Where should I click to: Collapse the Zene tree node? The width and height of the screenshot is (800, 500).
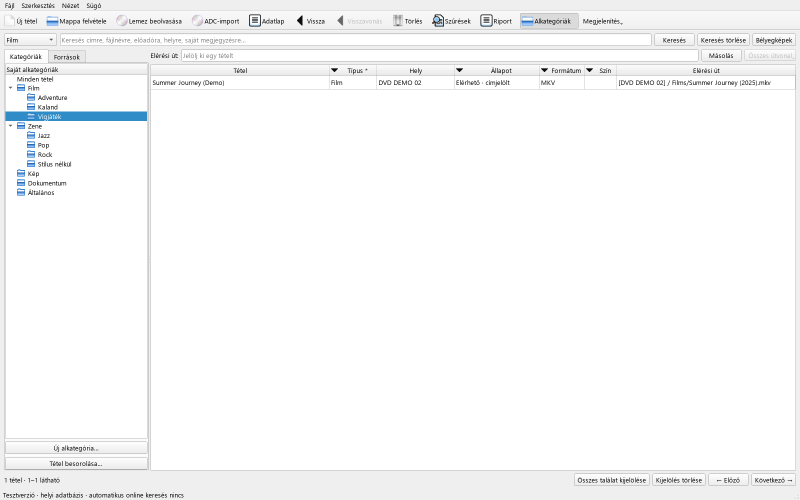click(x=11, y=126)
